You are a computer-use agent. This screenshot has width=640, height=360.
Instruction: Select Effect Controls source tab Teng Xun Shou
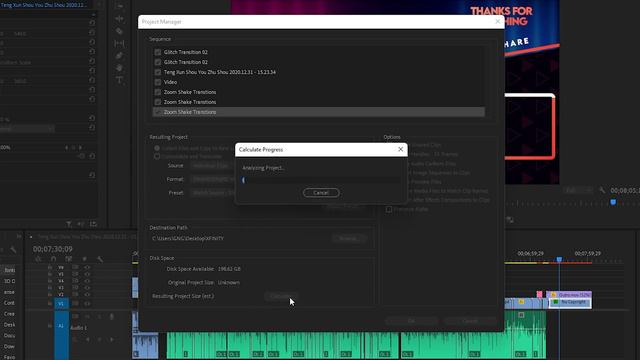pos(43,5)
